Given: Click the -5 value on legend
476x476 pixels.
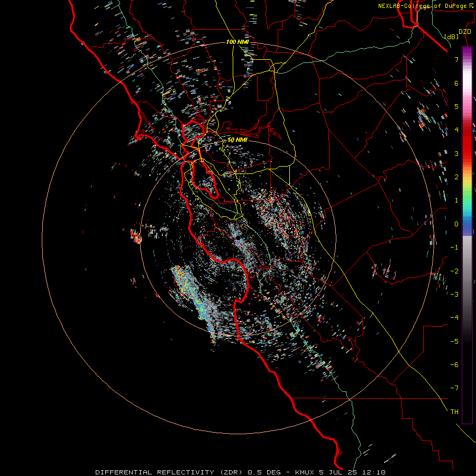Looking at the screenshot, I should click(x=454, y=342).
